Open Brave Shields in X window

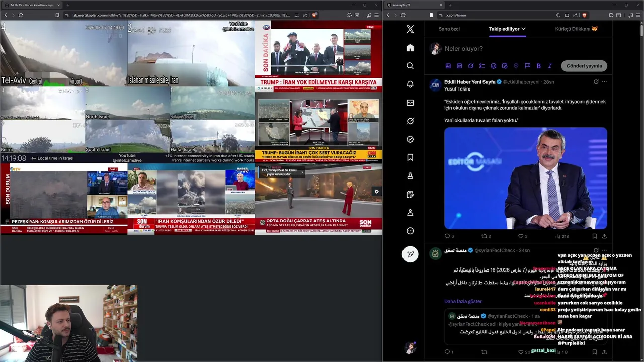[584, 15]
